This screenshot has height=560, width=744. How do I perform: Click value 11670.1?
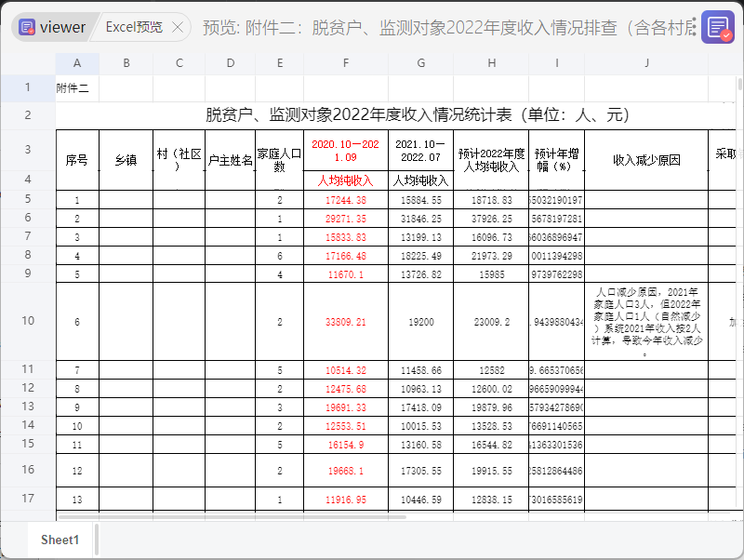point(346,274)
